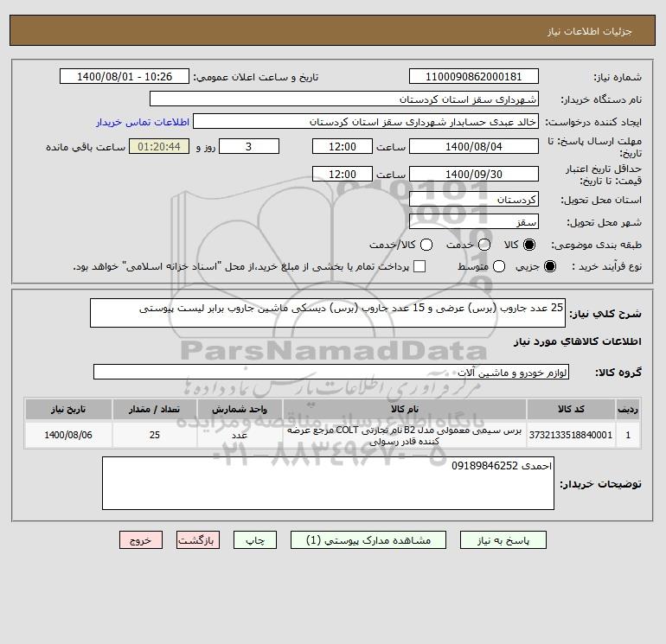
Task: Click the remaining days field showing 3
Action: 249,146
